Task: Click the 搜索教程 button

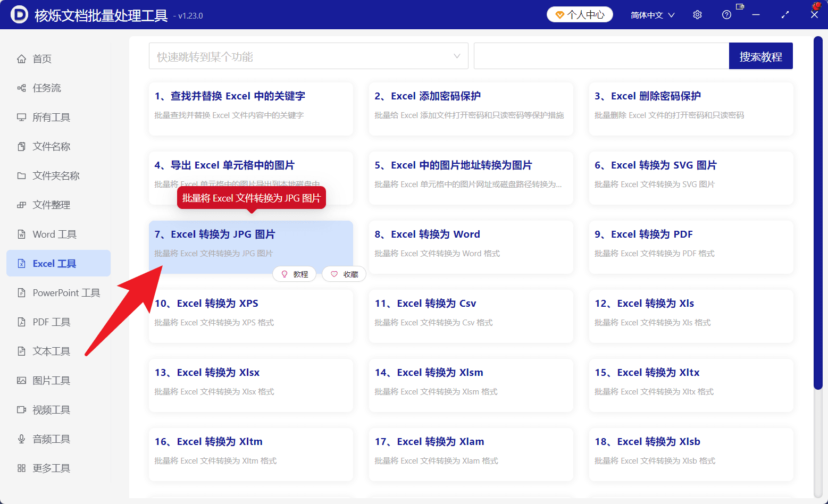Action: tap(760, 56)
